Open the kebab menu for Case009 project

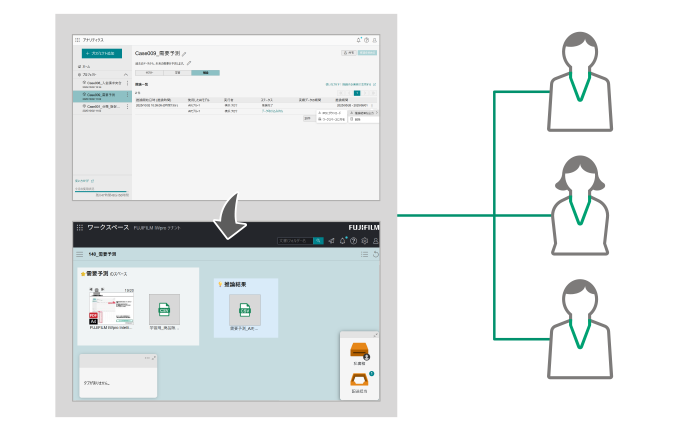pyautogui.click(x=127, y=96)
